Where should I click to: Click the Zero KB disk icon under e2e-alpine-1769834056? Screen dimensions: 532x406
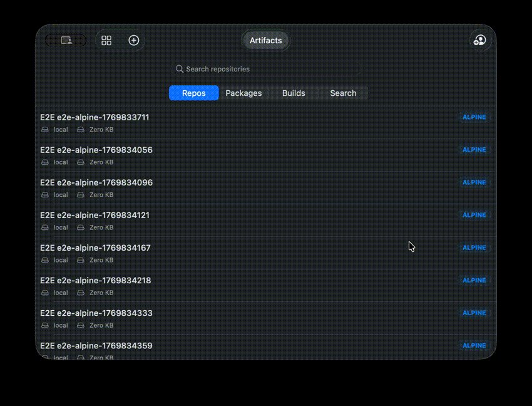coord(81,162)
